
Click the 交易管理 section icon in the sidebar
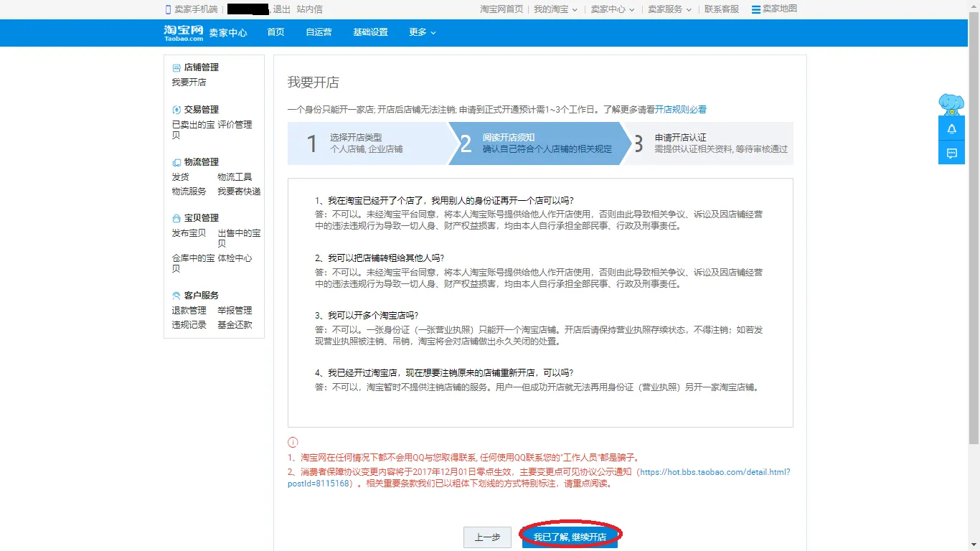[x=176, y=110]
